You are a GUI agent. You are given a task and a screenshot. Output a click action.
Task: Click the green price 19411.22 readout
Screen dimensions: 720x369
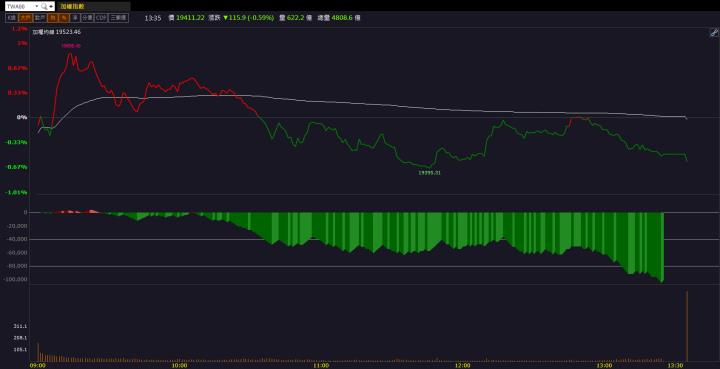190,18
